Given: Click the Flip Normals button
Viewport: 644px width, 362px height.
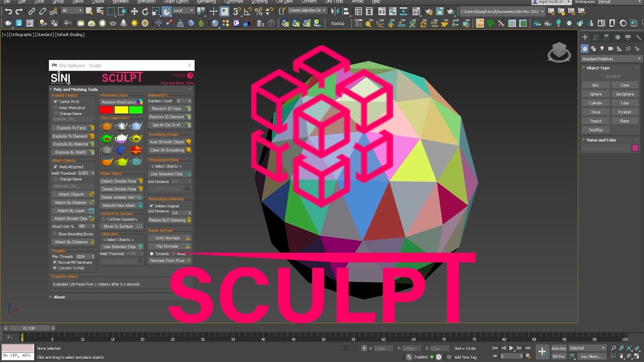Looking at the screenshot, I should (x=170, y=246).
